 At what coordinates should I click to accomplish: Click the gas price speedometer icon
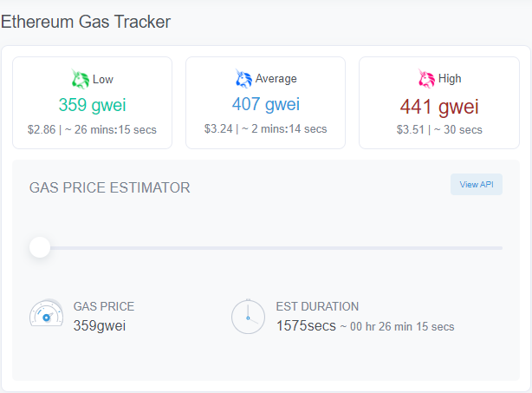tap(45, 316)
